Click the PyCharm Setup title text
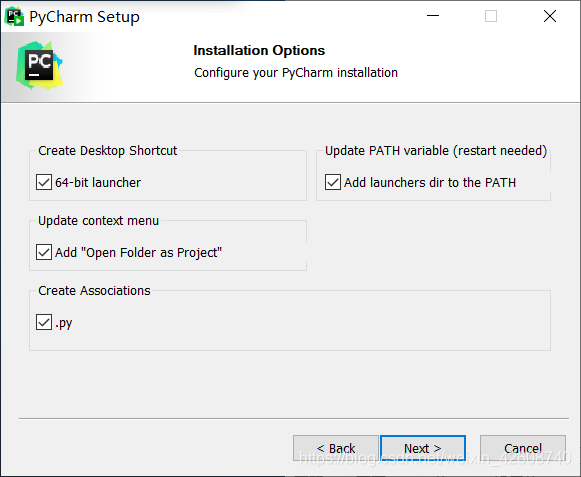Screen dimensions: 581x477 [x=84, y=17]
